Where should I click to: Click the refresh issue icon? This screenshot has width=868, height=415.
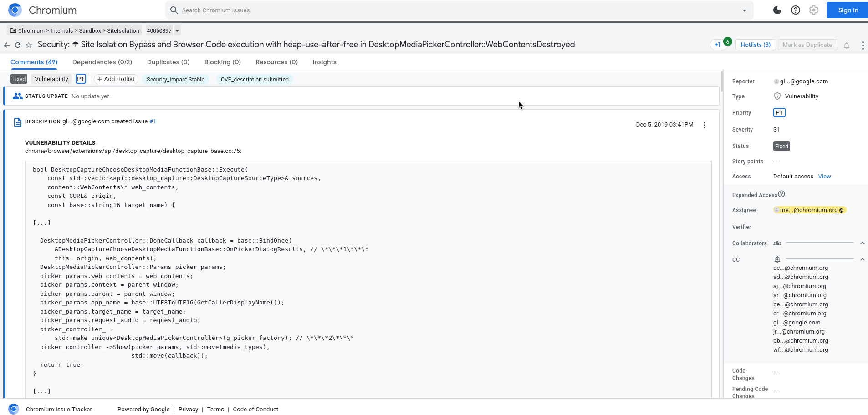18,45
